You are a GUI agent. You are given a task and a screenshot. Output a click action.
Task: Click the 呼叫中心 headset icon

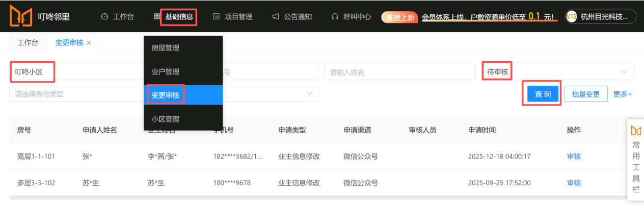[x=335, y=17]
